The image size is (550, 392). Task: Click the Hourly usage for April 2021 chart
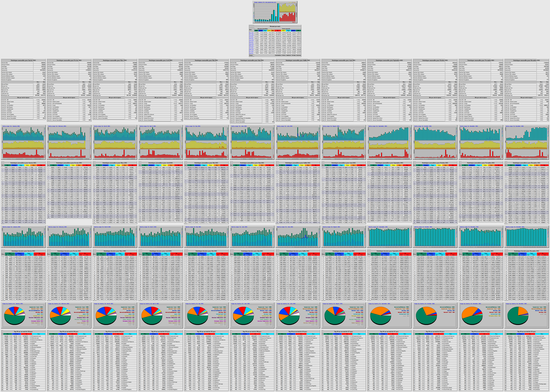click(x=161, y=237)
